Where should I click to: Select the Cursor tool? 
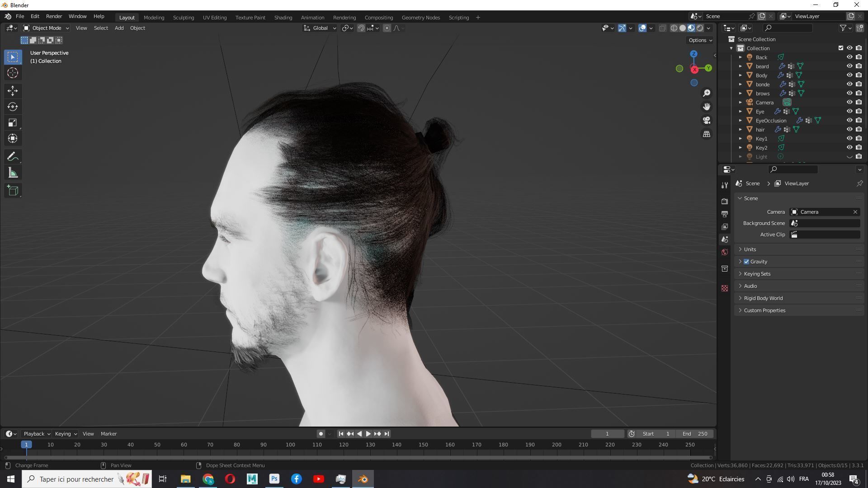[13, 73]
